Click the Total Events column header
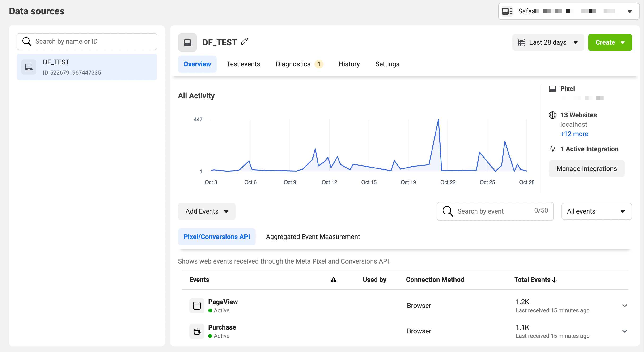644x352 pixels. [532, 280]
